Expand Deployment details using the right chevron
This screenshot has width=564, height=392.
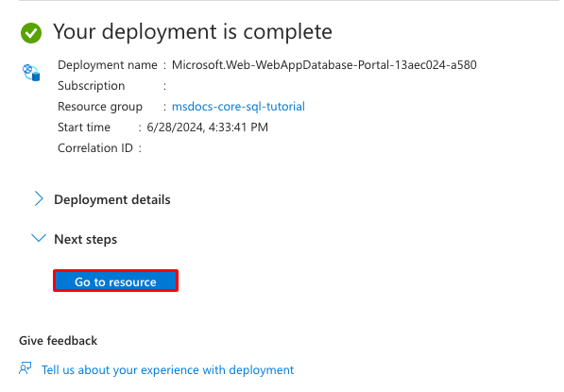click(x=39, y=198)
